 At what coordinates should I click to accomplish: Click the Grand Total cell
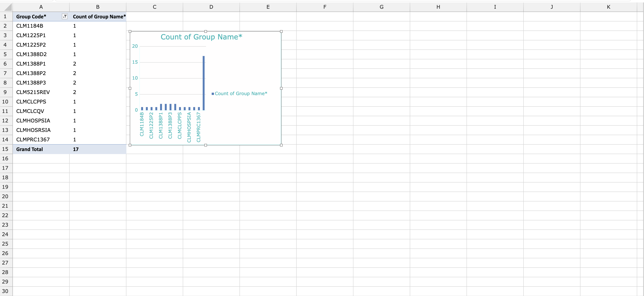click(x=30, y=149)
